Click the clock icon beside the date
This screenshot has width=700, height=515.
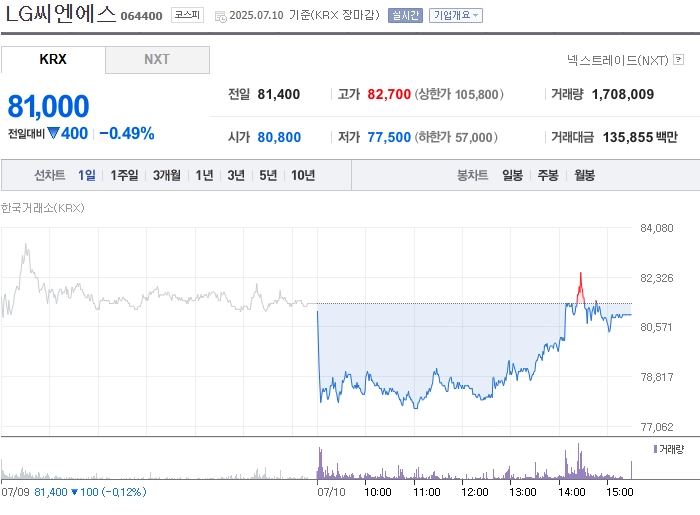pyautogui.click(x=221, y=17)
